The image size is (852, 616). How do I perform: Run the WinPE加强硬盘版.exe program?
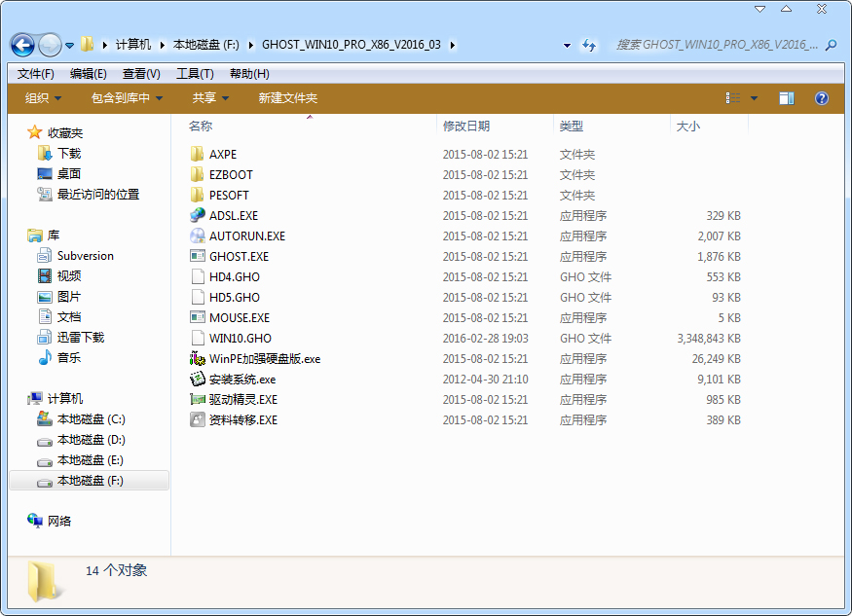[256, 358]
